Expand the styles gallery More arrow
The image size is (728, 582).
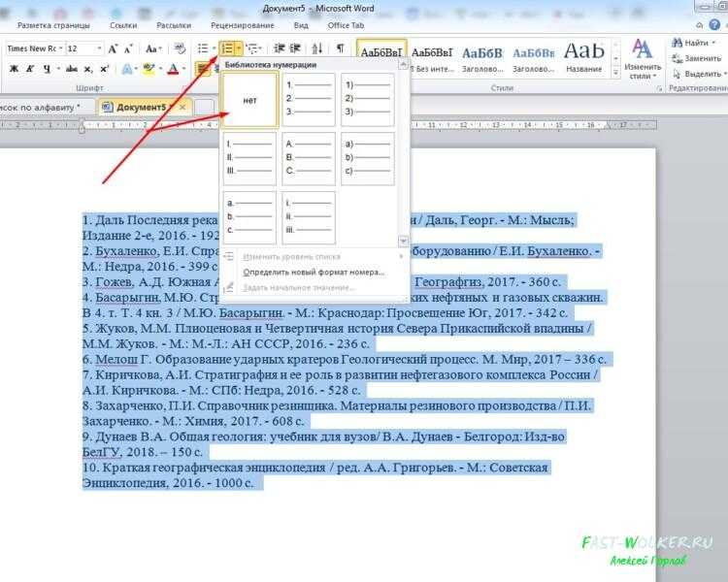point(615,73)
